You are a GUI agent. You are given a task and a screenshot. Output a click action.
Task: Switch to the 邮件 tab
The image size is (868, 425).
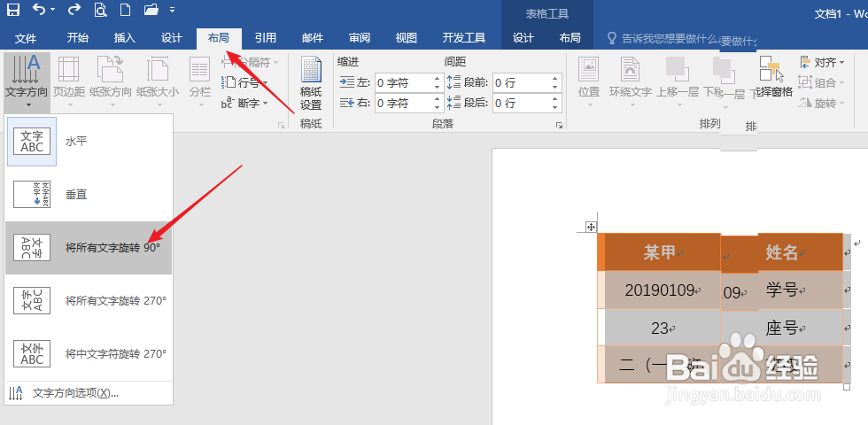pyautogui.click(x=313, y=38)
